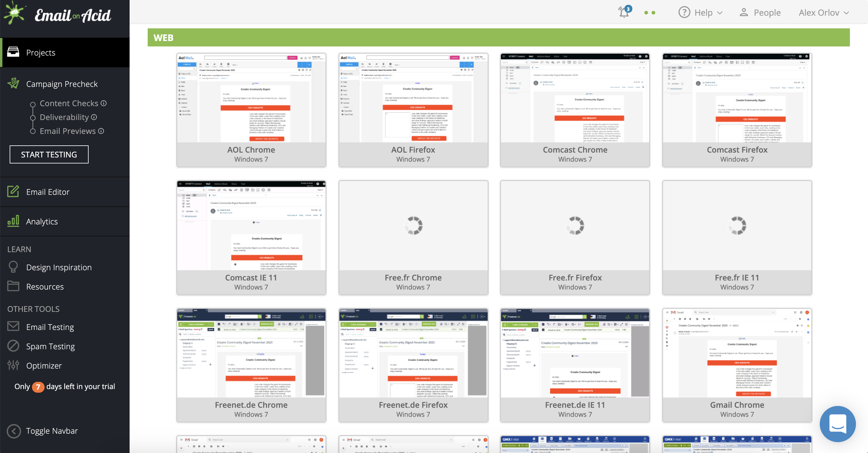The width and height of the screenshot is (868, 453).
Task: Click the notification bell icon
Action: click(624, 12)
